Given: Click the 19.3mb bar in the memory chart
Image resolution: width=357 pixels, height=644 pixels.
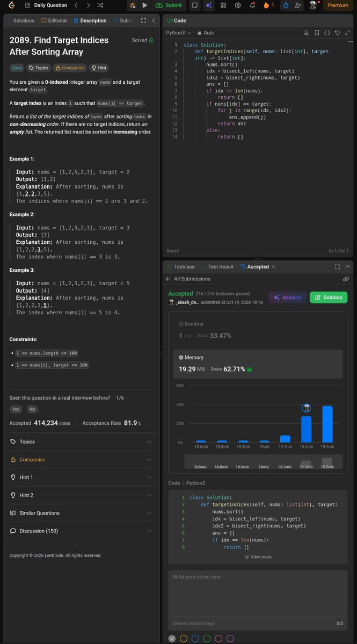Looking at the screenshot, I should pyautogui.click(x=327, y=424).
